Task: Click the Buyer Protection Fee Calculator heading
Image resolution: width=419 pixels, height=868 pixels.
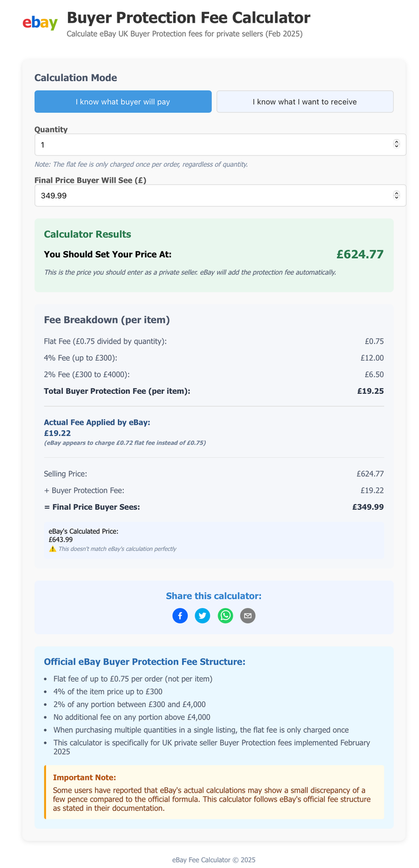Action: pos(188,18)
